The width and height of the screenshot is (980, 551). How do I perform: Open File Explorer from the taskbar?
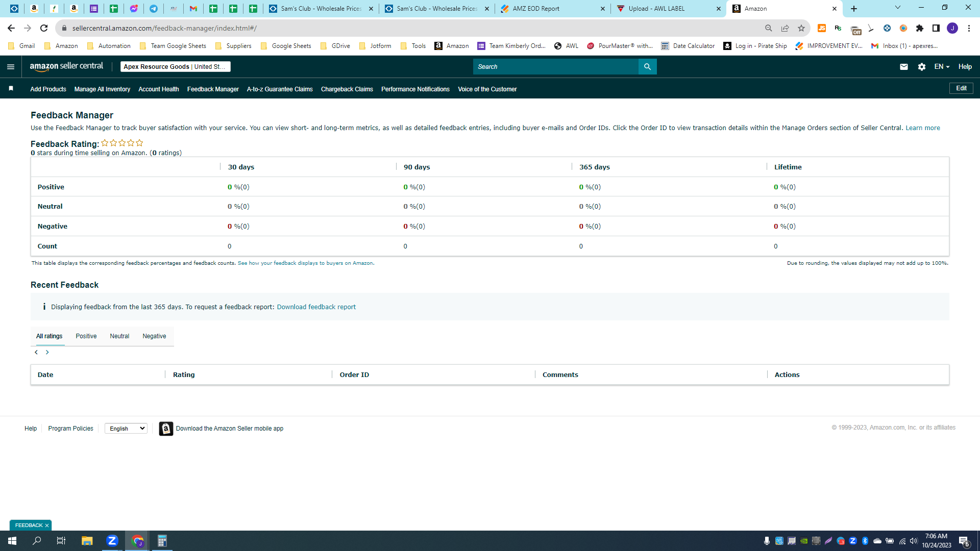pos(87,541)
